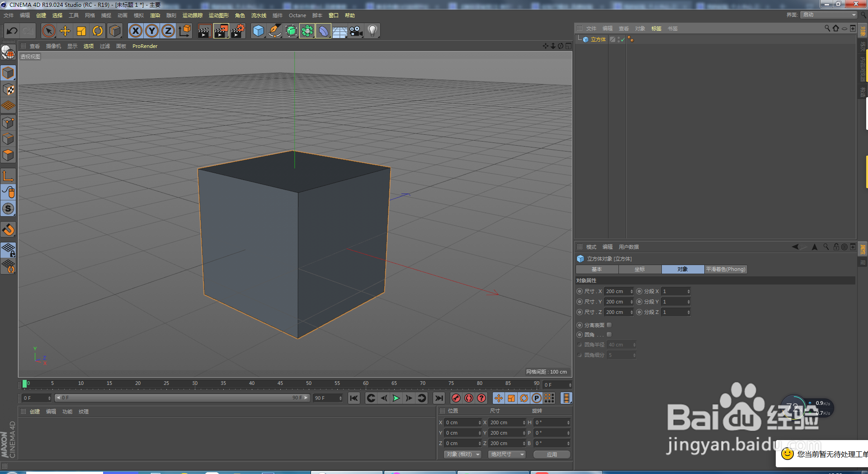Select the Live Selection tool

48,31
